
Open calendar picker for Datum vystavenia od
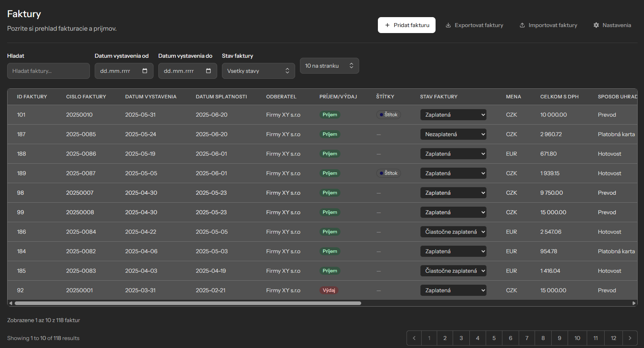coord(145,71)
